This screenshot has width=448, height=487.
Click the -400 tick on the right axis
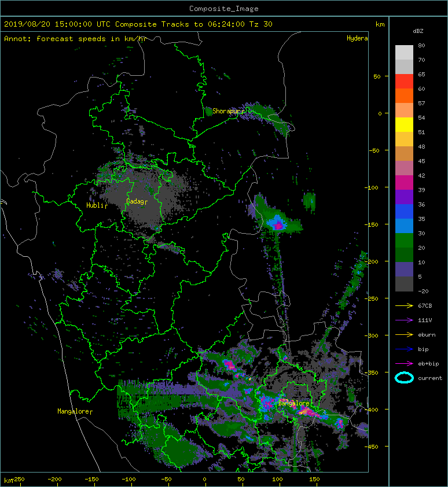(x=372, y=409)
